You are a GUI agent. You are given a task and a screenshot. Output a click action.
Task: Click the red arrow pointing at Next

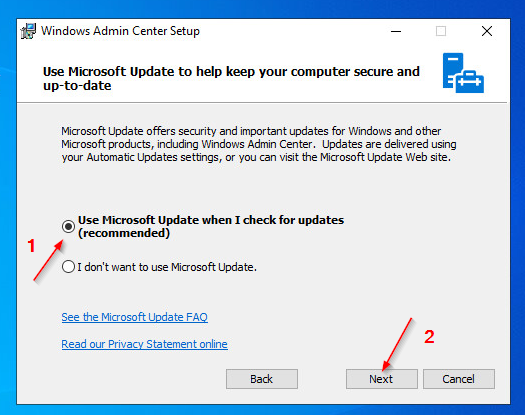click(397, 344)
